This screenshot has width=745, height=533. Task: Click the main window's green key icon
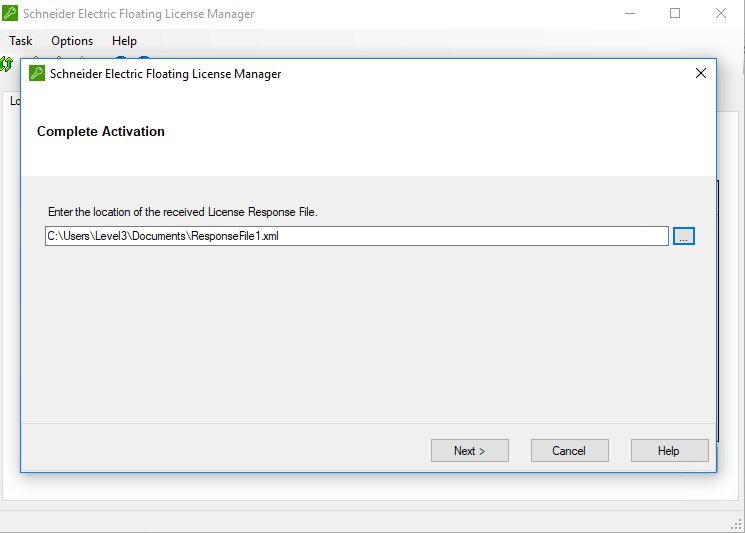point(10,13)
